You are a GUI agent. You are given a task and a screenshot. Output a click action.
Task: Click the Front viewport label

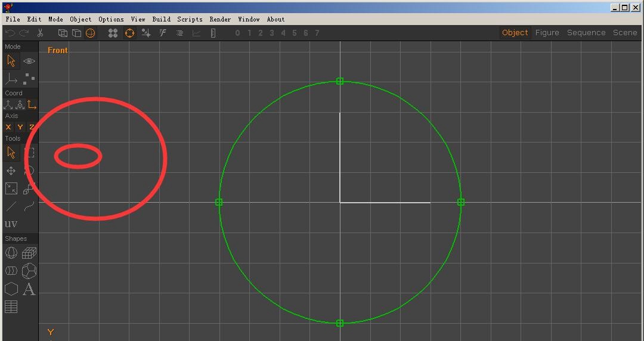(x=57, y=50)
